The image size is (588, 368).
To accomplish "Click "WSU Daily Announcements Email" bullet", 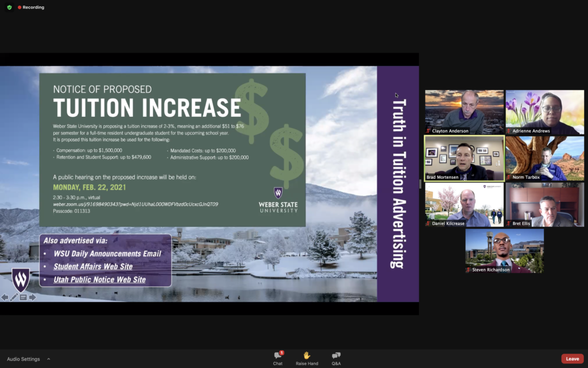I will tap(107, 254).
